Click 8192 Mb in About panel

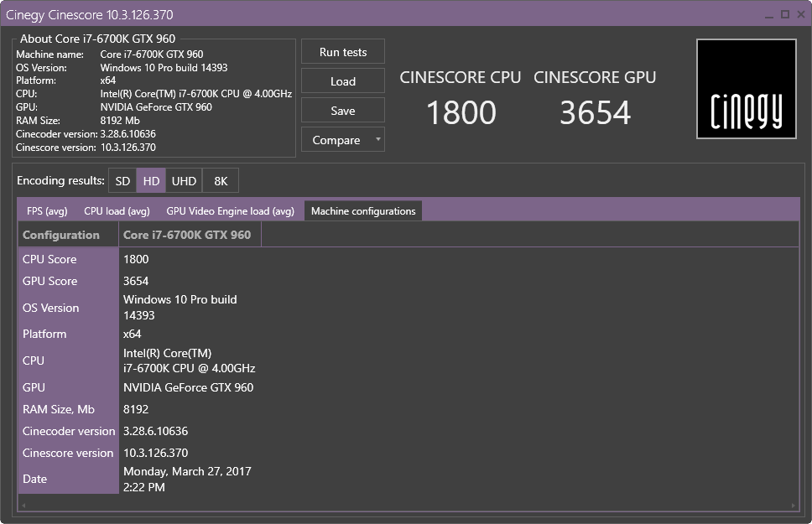(x=120, y=121)
